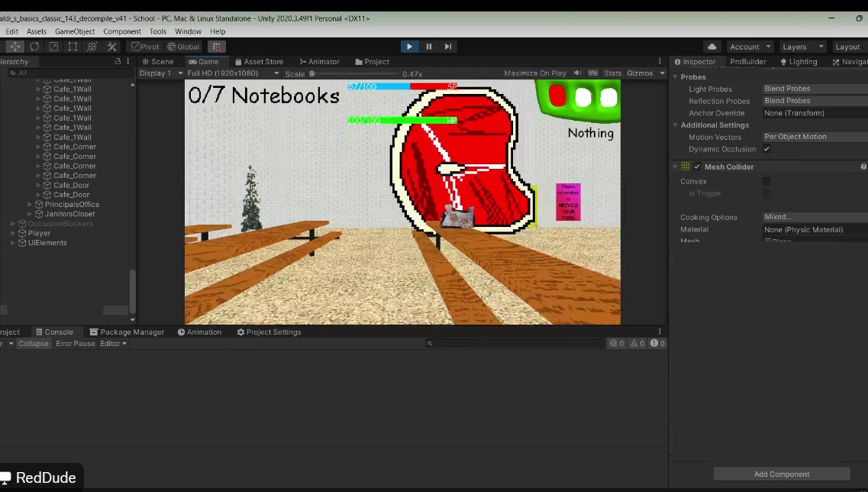Toggle grid snapping icon
Image resolution: width=868 pixels, height=492 pixels.
217,47
